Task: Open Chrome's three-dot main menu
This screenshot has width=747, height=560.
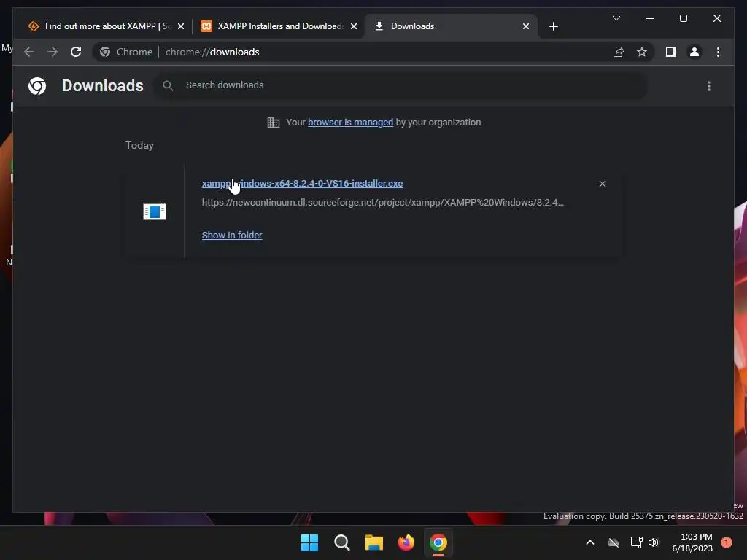Action: 718,52
